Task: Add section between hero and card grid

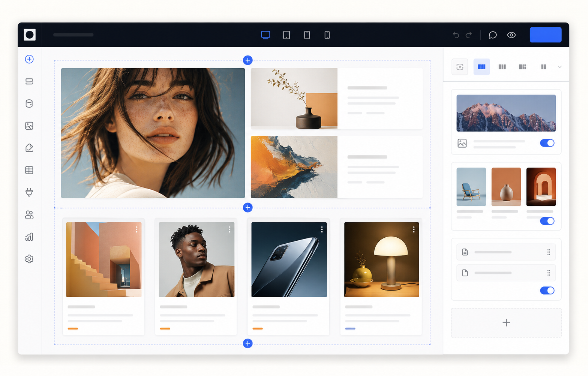Action: click(x=248, y=207)
